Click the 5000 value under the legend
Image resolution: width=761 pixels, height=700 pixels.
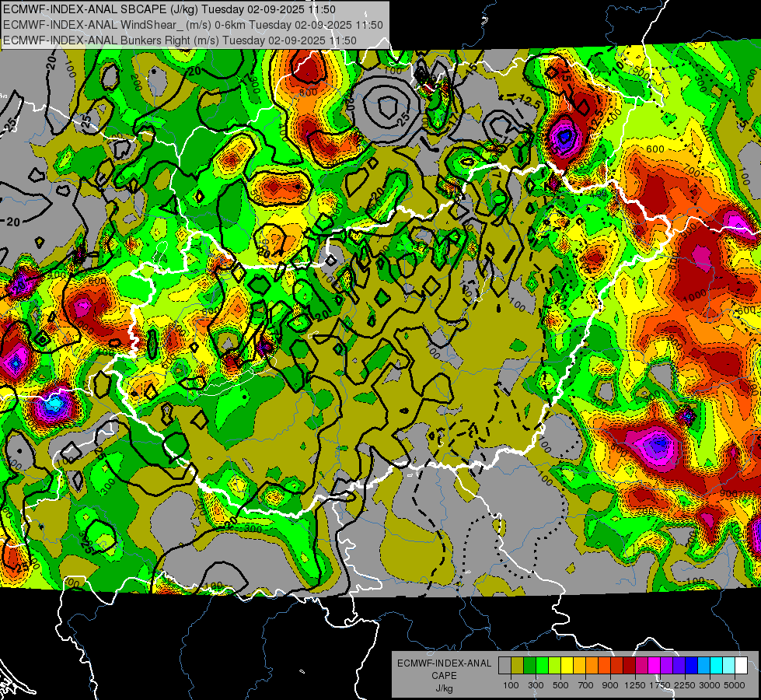[x=734, y=685]
